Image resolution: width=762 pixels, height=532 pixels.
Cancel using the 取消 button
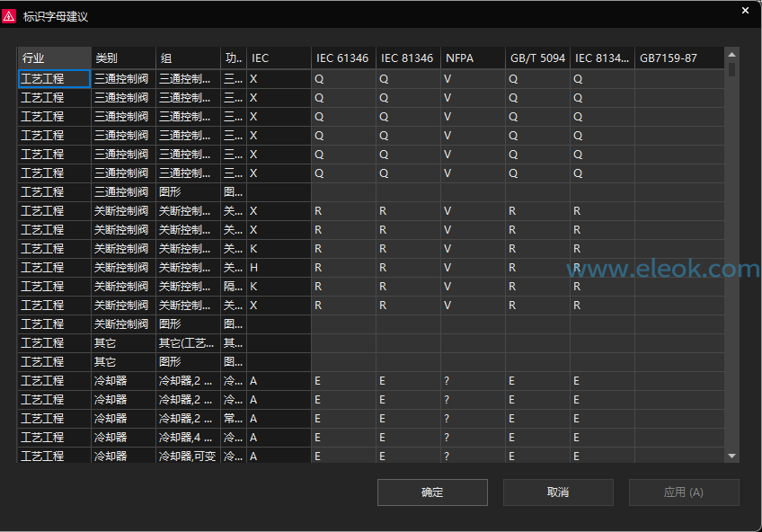(x=558, y=492)
